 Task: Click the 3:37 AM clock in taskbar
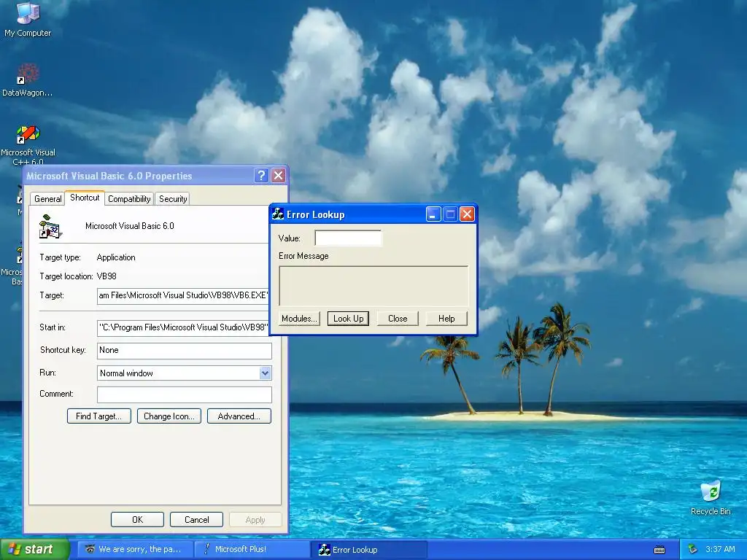[x=720, y=550]
